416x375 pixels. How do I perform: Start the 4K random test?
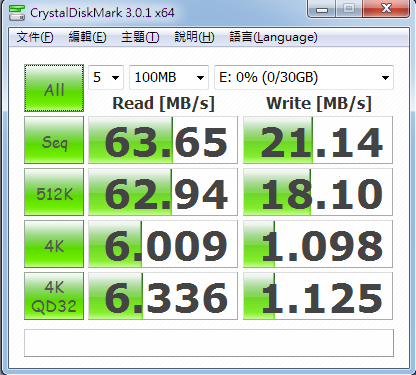pos(54,244)
